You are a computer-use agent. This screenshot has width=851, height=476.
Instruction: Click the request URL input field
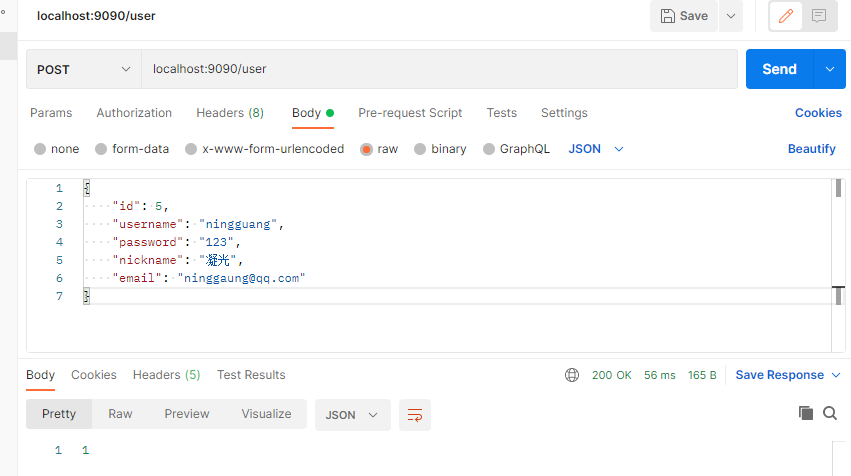point(440,69)
